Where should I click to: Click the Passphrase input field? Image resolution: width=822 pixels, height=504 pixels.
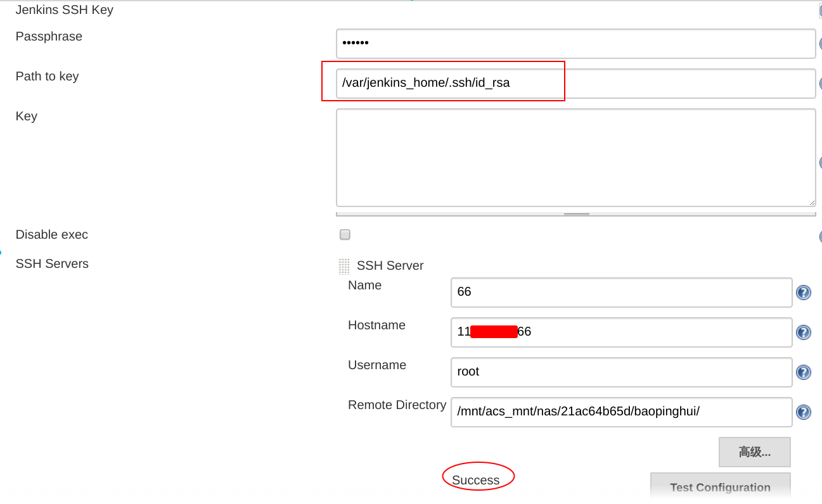tap(575, 44)
